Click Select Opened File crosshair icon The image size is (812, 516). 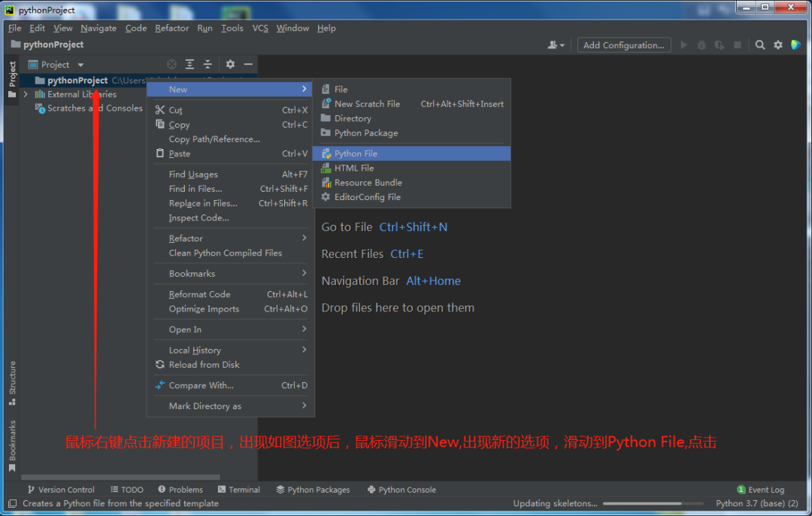click(172, 64)
